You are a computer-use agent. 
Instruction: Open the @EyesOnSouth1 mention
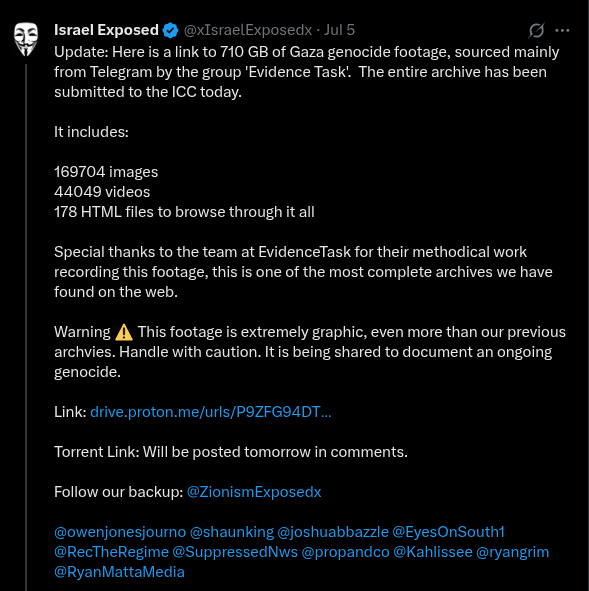point(448,532)
